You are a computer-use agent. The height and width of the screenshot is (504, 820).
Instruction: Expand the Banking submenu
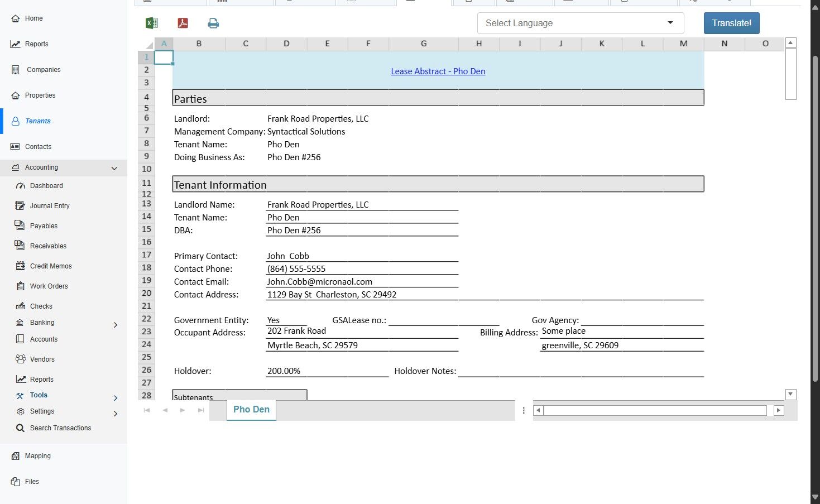tap(116, 325)
